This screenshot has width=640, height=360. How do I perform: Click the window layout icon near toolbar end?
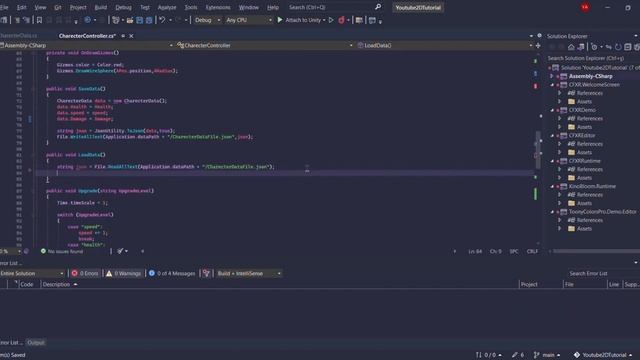click(x=372, y=20)
